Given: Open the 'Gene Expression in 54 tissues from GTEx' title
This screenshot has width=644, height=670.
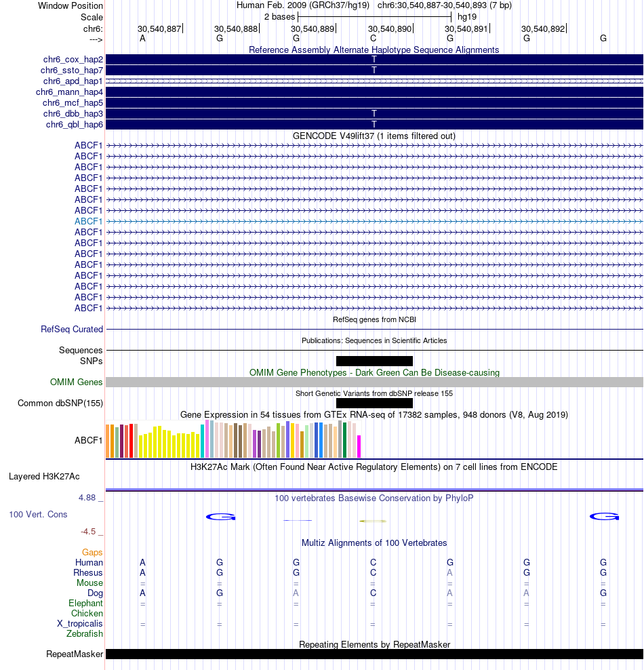Looking at the screenshot, I should 374,415.
